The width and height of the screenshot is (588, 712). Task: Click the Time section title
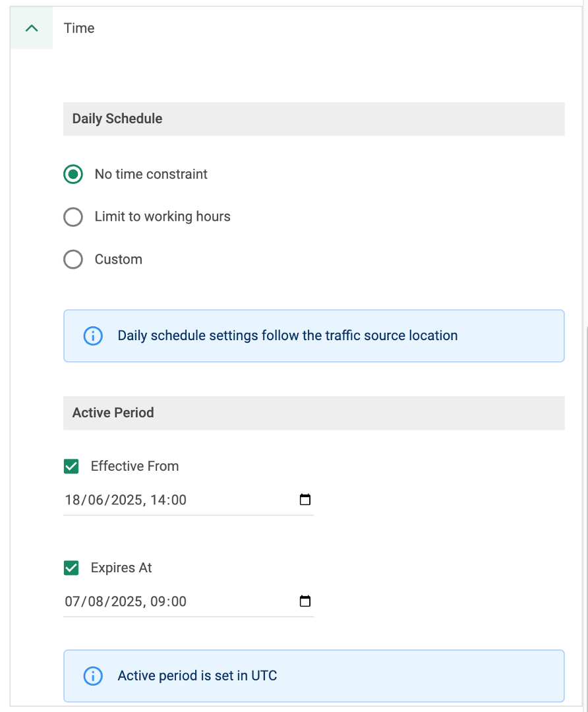coord(79,28)
